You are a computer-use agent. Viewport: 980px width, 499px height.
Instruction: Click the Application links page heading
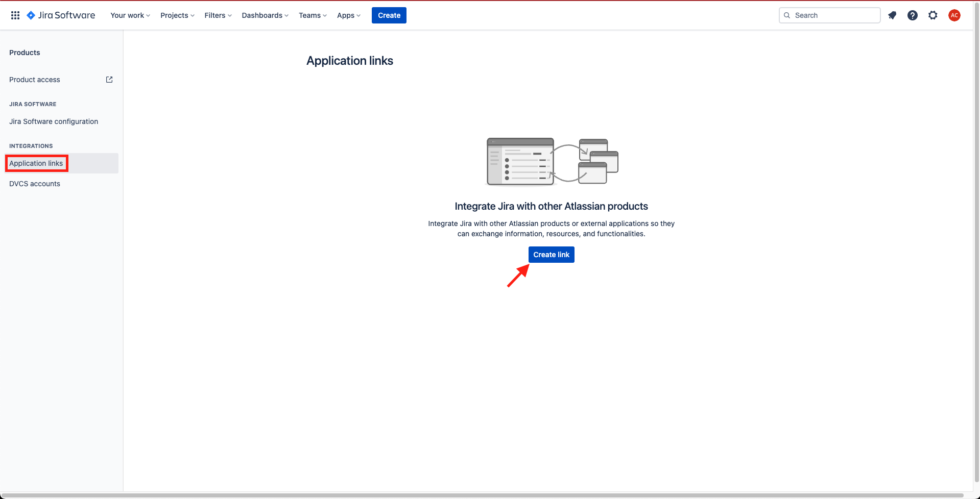(x=350, y=61)
